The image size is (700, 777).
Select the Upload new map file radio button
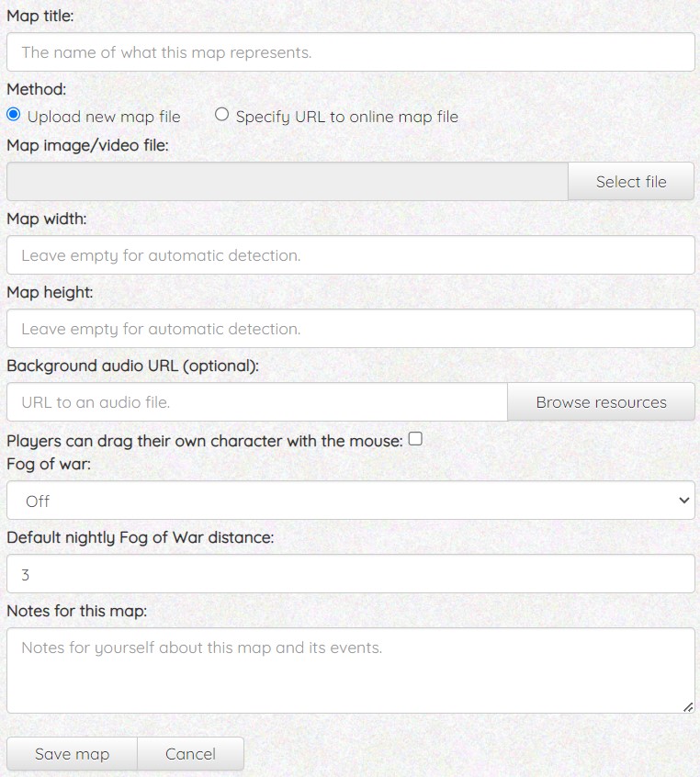(x=14, y=116)
